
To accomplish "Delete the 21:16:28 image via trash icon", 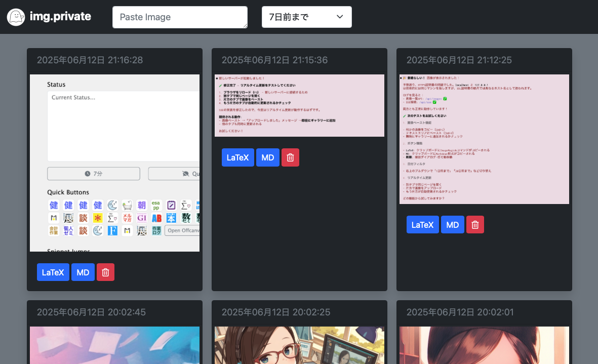I will (x=105, y=272).
